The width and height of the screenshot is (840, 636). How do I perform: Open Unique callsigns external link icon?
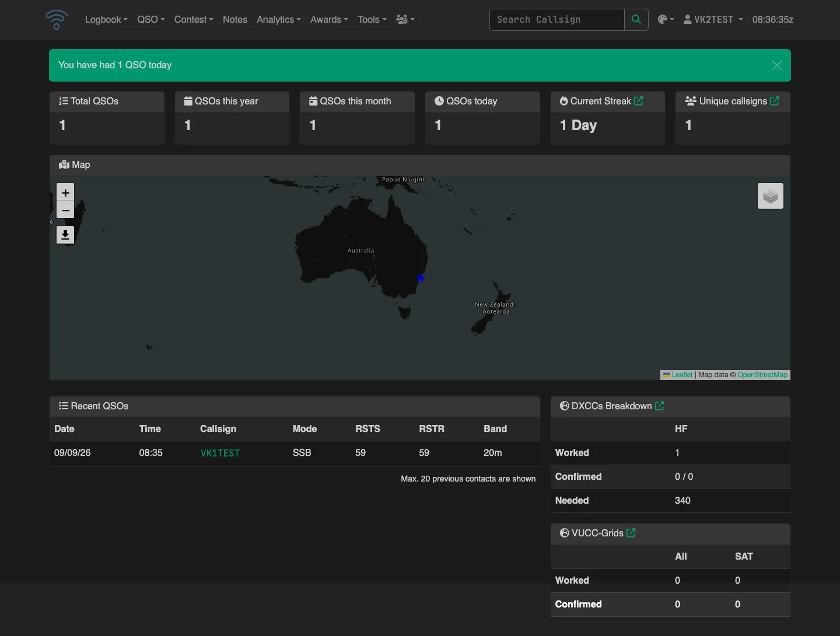coord(775,101)
